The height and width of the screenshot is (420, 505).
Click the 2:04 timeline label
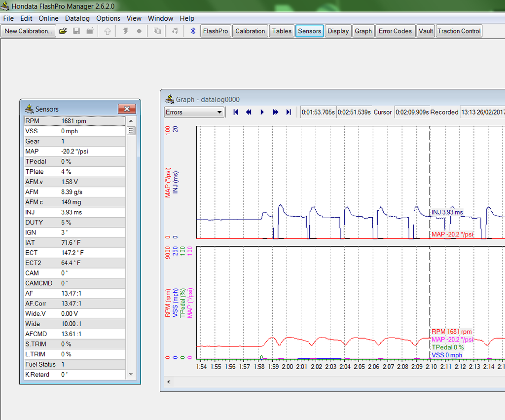coord(345,367)
